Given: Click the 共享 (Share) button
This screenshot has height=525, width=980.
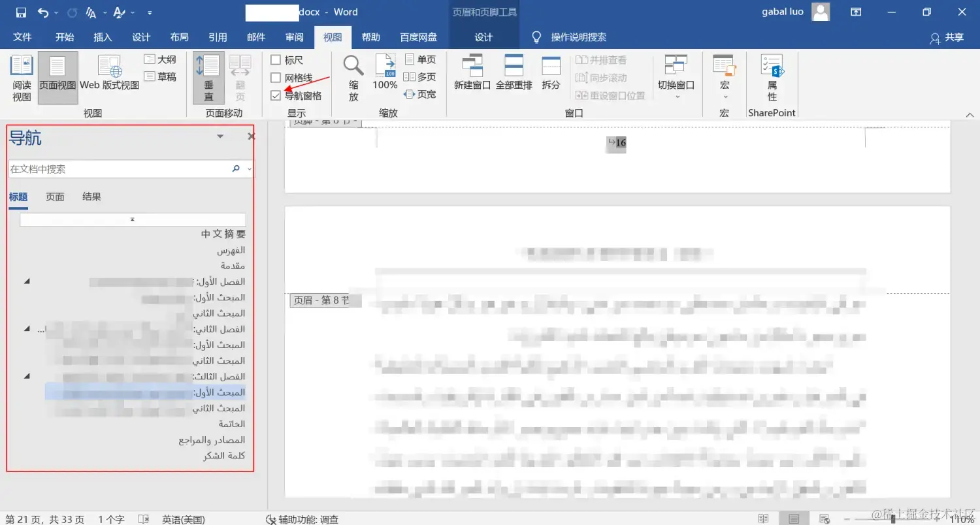Looking at the screenshot, I should (947, 38).
